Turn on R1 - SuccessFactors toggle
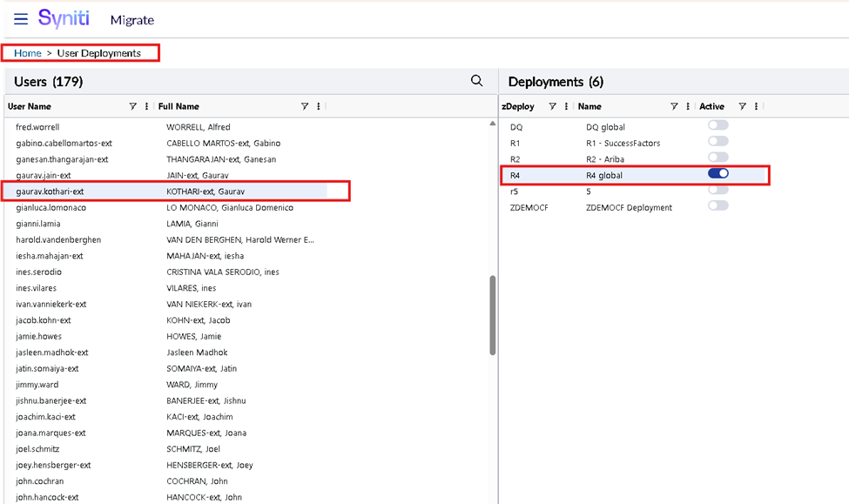This screenshot has width=849, height=504. coord(718,142)
